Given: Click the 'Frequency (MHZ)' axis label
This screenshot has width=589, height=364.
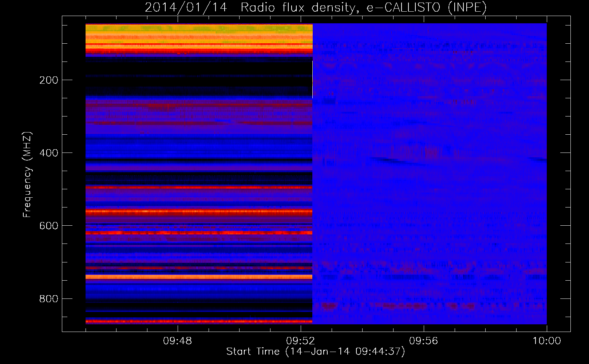Looking at the screenshot, I should pos(27,174).
